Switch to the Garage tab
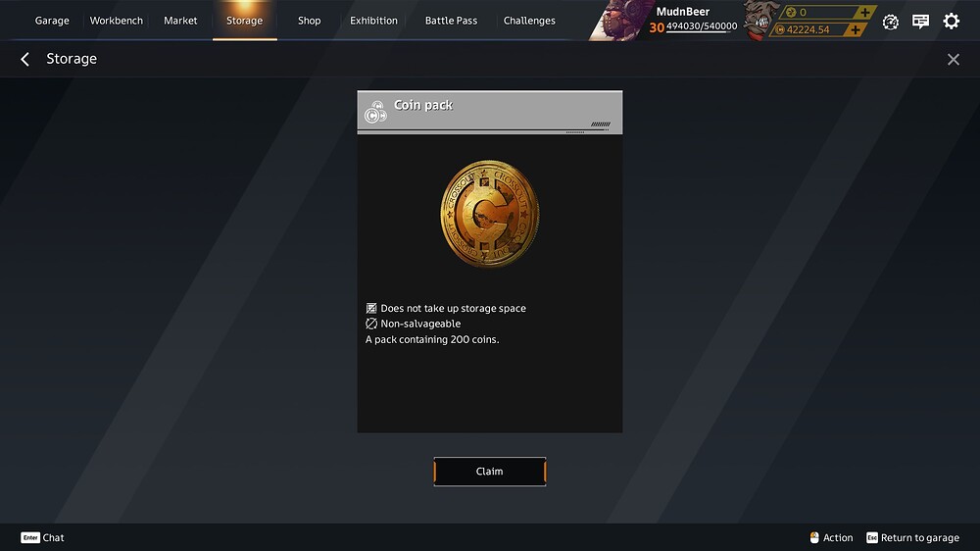 click(52, 21)
